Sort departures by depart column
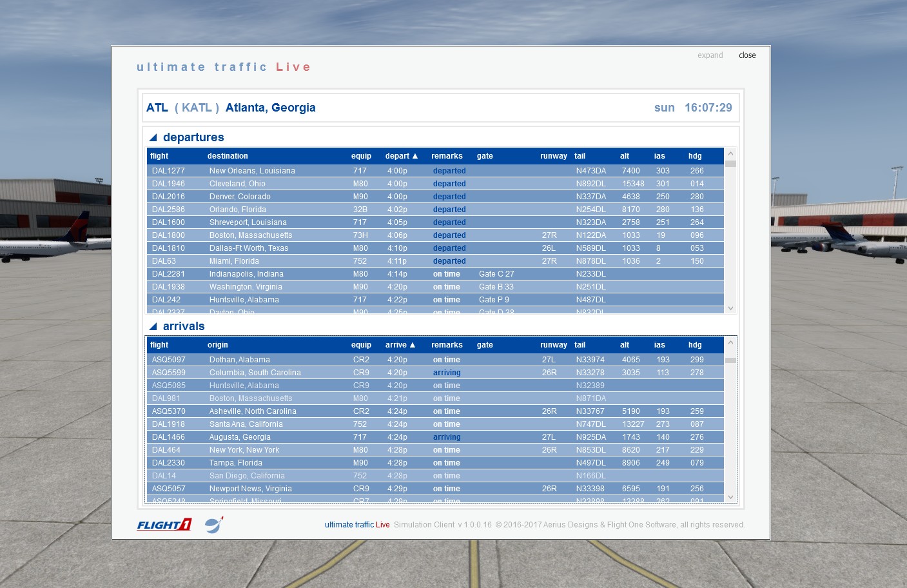 (x=402, y=156)
